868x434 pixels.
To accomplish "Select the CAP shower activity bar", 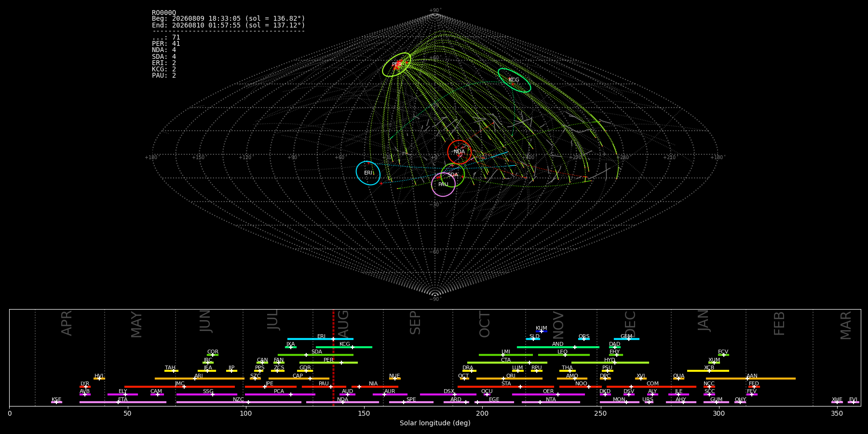I will (299, 379).
